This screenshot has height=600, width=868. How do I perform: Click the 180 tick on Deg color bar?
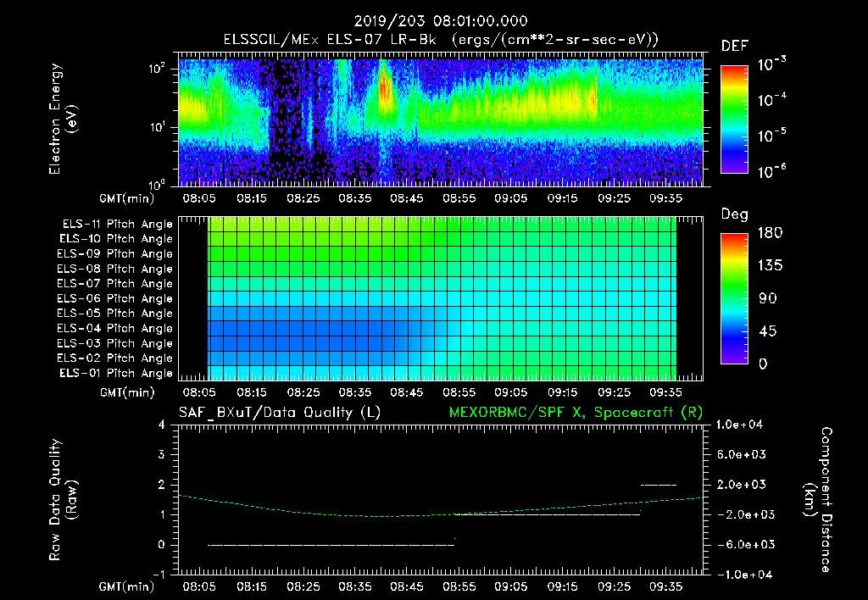[770, 233]
